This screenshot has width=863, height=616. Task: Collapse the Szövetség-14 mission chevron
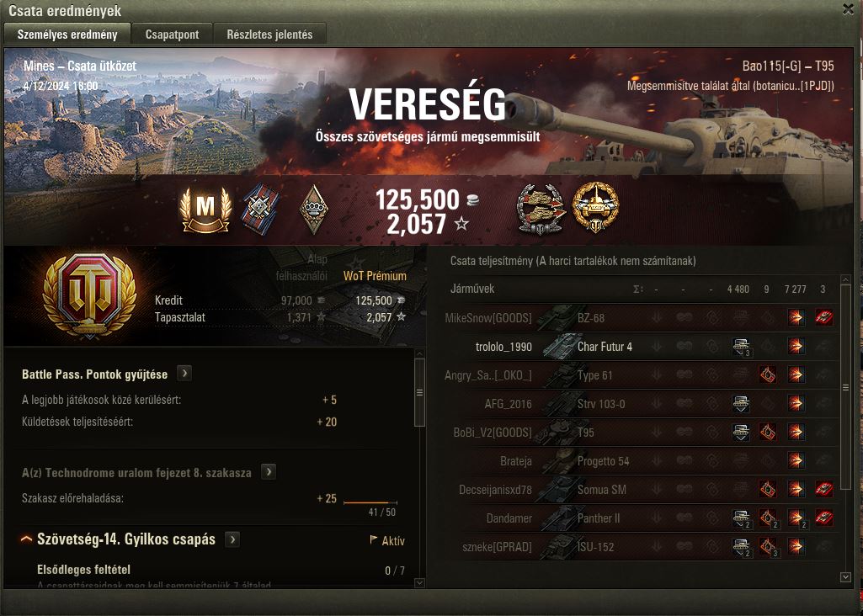[x=26, y=539]
